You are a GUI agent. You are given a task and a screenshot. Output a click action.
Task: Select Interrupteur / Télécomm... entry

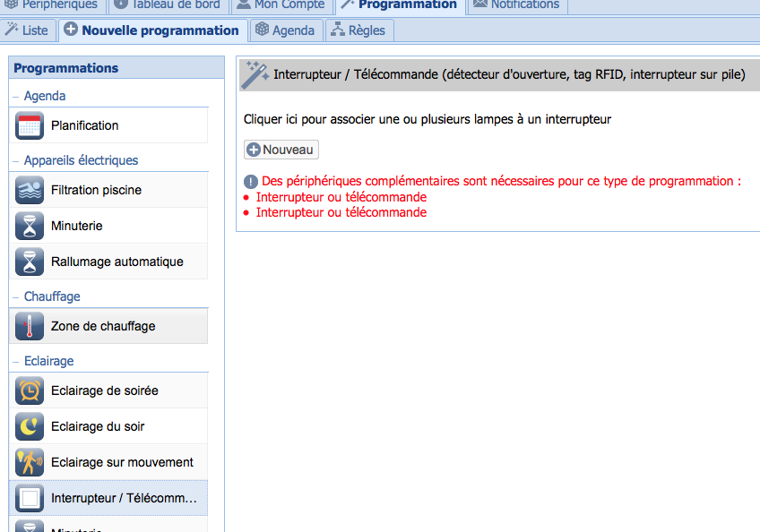click(108, 498)
